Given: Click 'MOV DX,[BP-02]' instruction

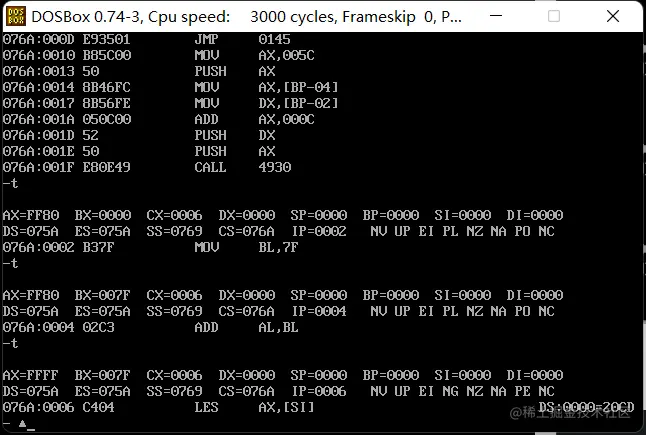Looking at the screenshot, I should click(x=266, y=103).
